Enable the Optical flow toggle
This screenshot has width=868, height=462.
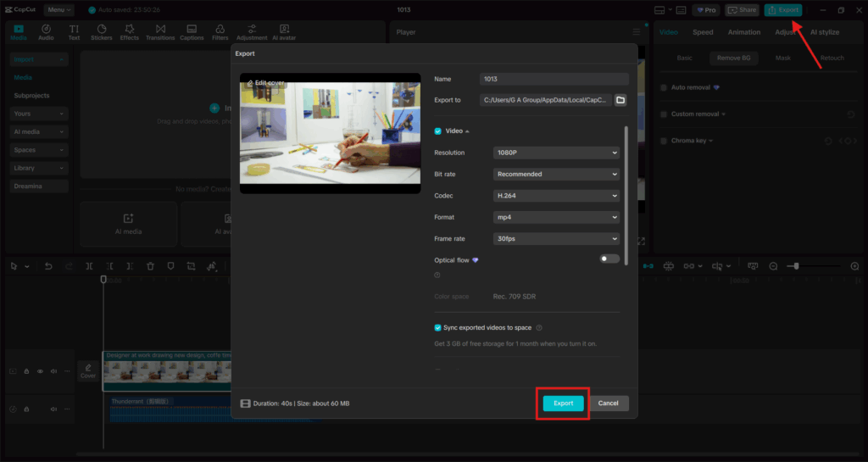[609, 259]
